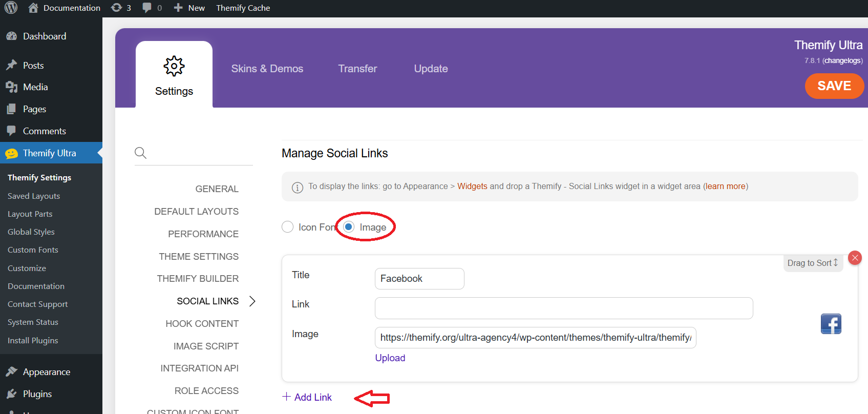Image resolution: width=868 pixels, height=414 pixels.
Task: Open Documentation submenu item
Action: [x=36, y=286]
